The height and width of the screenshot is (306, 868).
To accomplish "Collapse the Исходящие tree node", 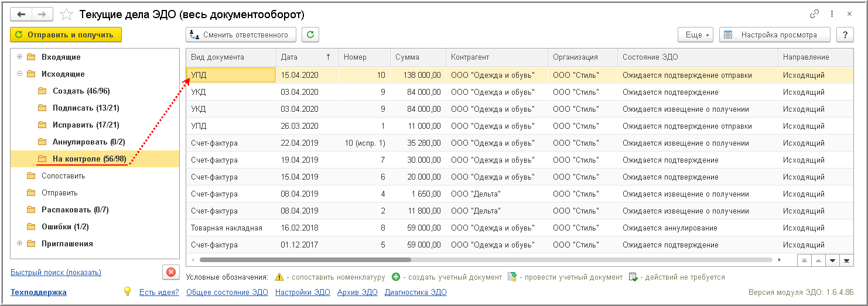I will coord(20,74).
